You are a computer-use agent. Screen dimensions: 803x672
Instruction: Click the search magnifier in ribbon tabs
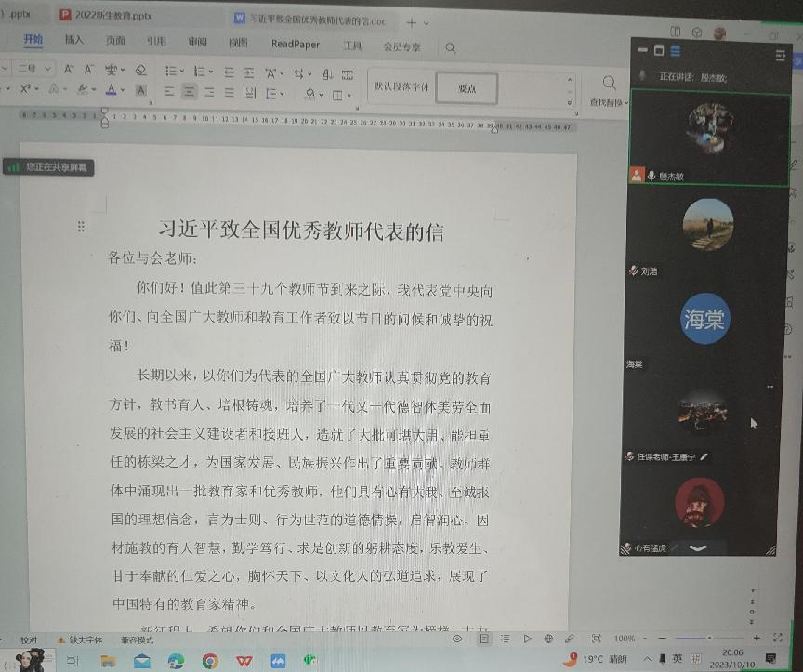(451, 47)
